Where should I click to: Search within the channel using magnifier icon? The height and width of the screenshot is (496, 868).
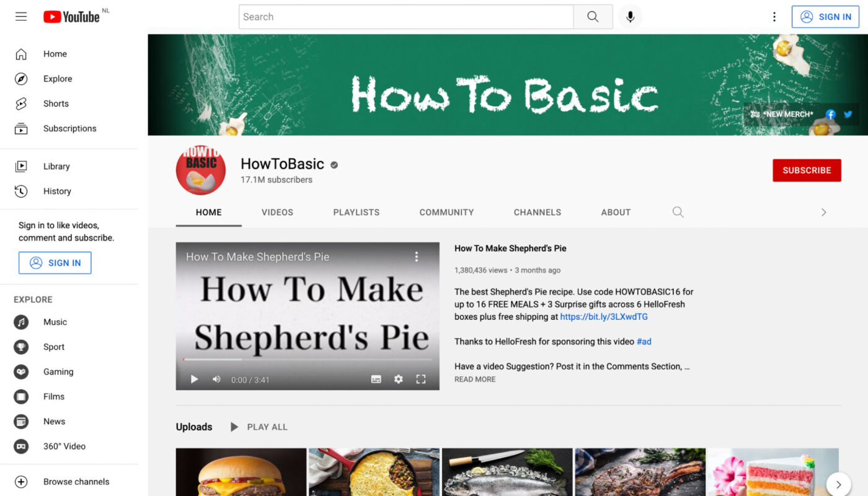[x=678, y=212]
